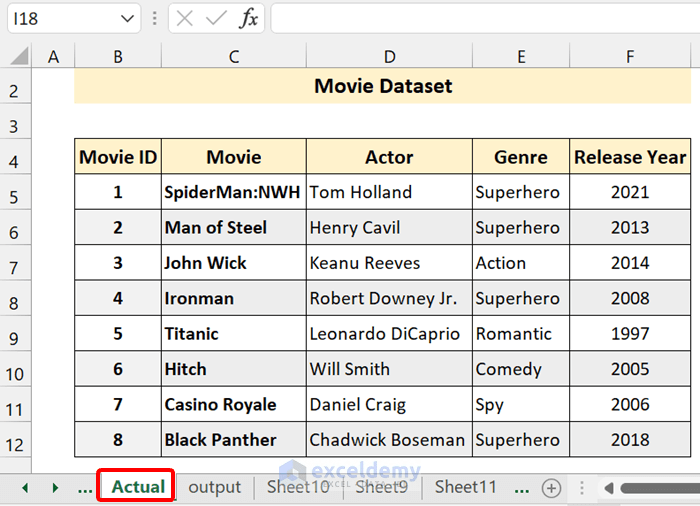Select column D header
The width and height of the screenshot is (700, 506).
pos(389,57)
